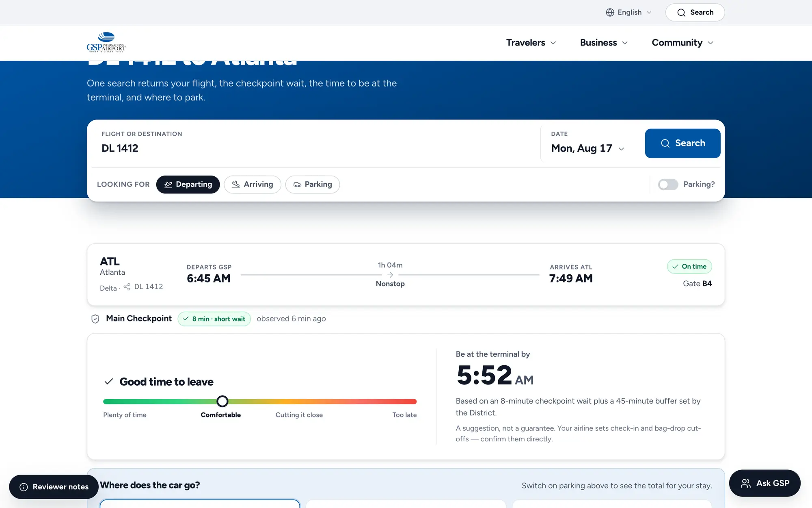Click the arrow icon above Nonstop
Viewport: 812px width, 508px height.
(x=390, y=275)
